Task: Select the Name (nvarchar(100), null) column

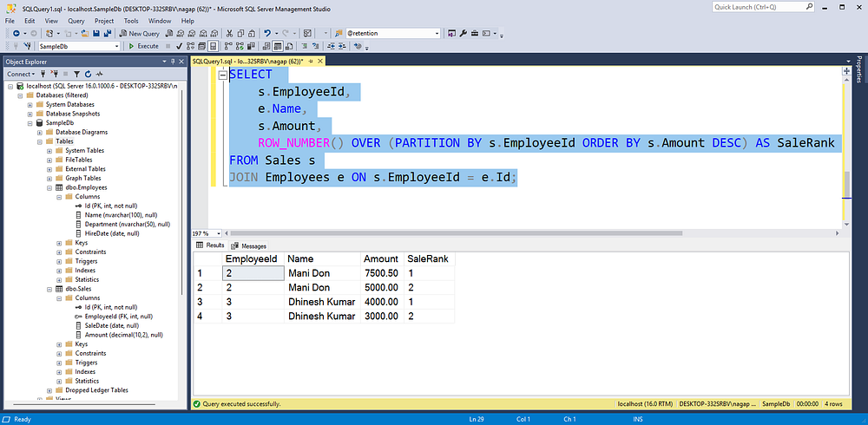Action: 122,215
